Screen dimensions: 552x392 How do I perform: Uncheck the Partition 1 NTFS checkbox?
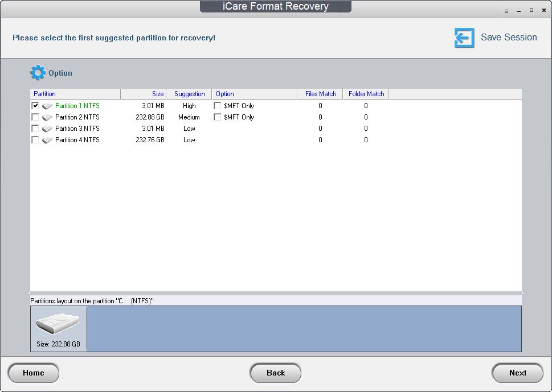(x=35, y=105)
